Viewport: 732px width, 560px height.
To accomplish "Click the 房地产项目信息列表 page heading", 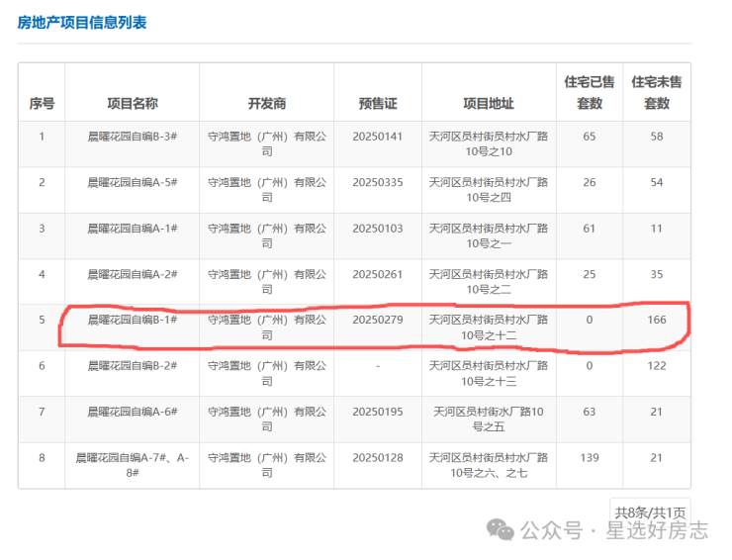I will (x=82, y=22).
